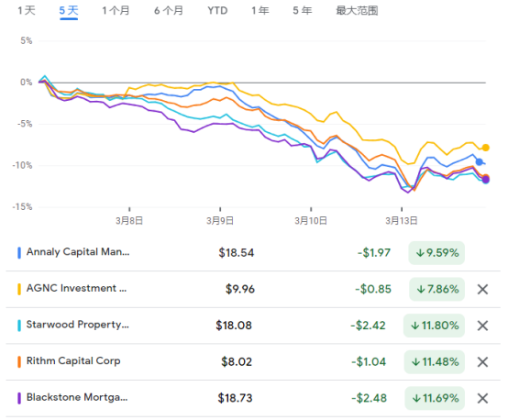The height and width of the screenshot is (420, 508).
Task: Click the -5% y-axis label
Action: tap(25, 124)
